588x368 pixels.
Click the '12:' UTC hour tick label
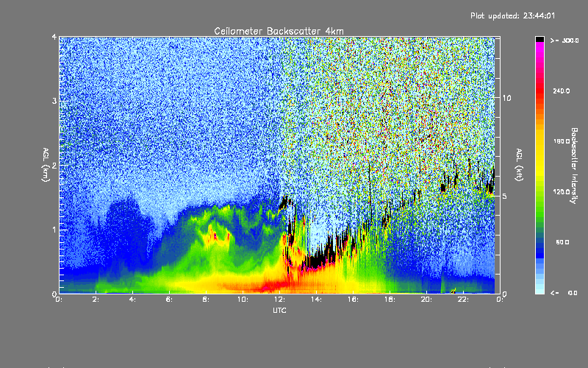point(280,300)
